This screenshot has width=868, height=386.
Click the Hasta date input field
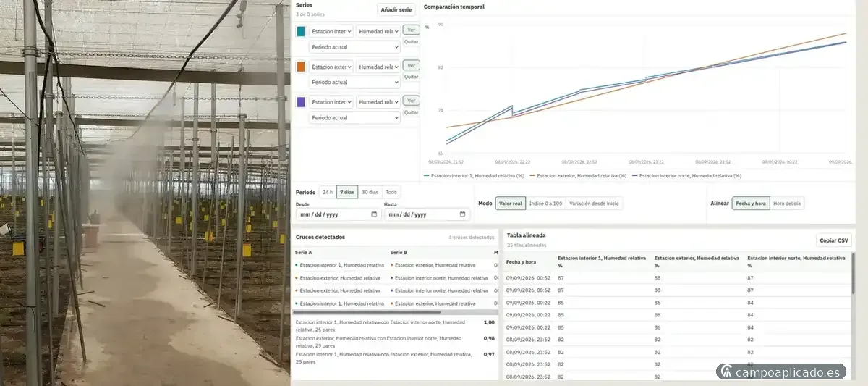click(427, 214)
